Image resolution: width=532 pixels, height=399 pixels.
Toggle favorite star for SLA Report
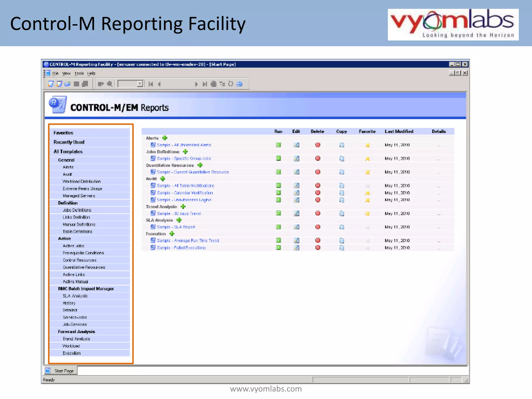(367, 227)
